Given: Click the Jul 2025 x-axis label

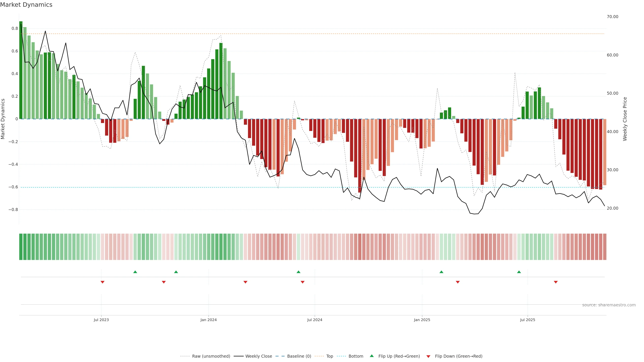Looking at the screenshot, I should 527,320.
